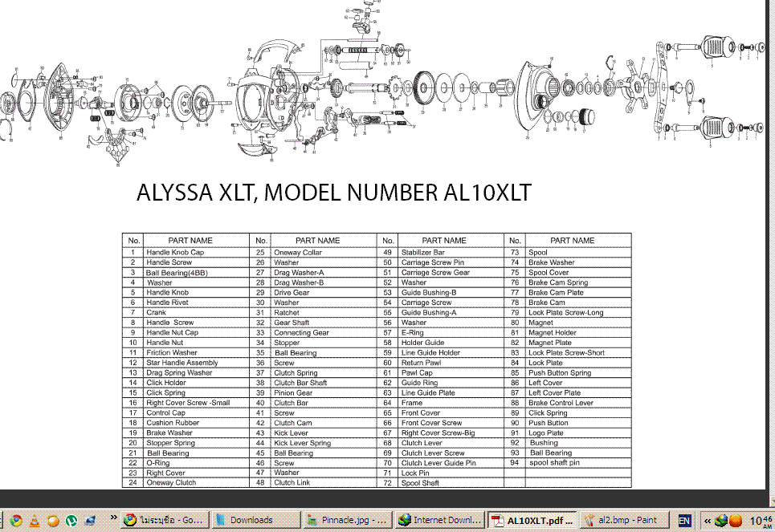Select 'Drive Gear' part name
The image size is (775, 532).
[292, 292]
